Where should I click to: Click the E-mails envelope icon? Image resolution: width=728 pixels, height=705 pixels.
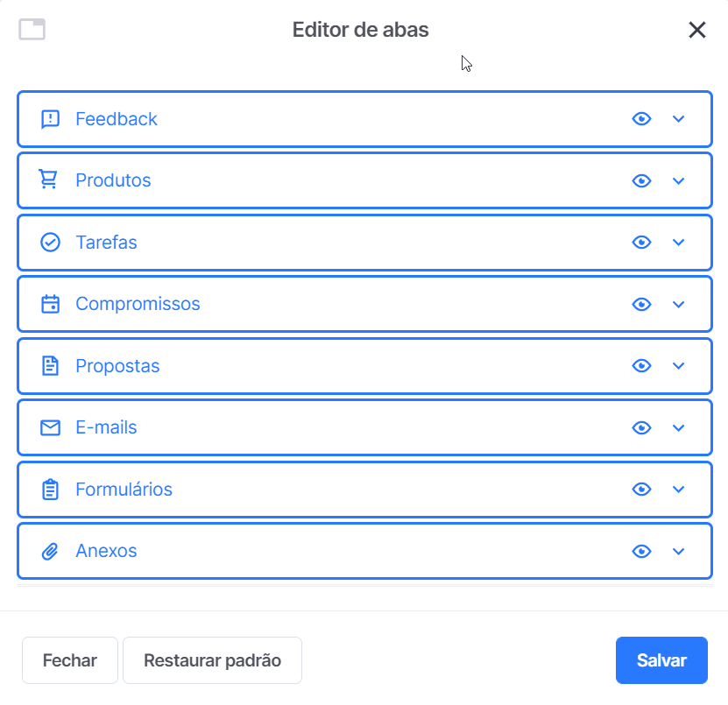50,427
